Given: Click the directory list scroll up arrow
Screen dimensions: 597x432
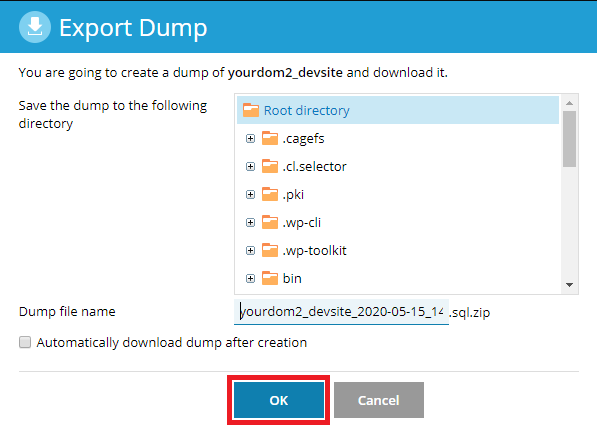Looking at the screenshot, I should [x=570, y=103].
